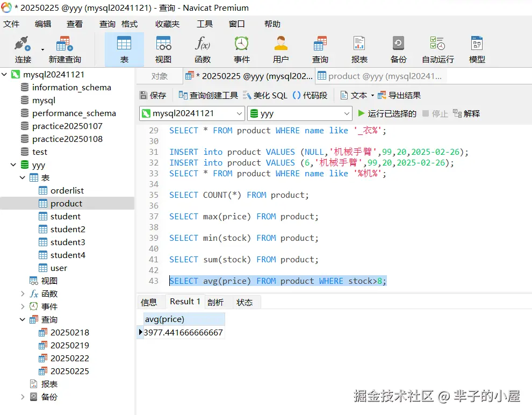Select the 表 (Table) toolbar icon
The width and height of the screenshot is (532, 415).
click(x=124, y=49)
